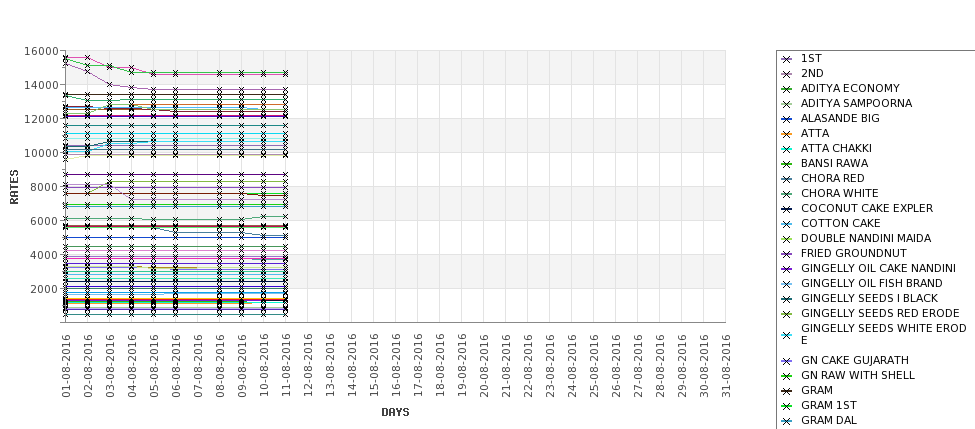This screenshot has height=429, width=975.
Task: Click the RATES axis title
Action: [x=14, y=187]
